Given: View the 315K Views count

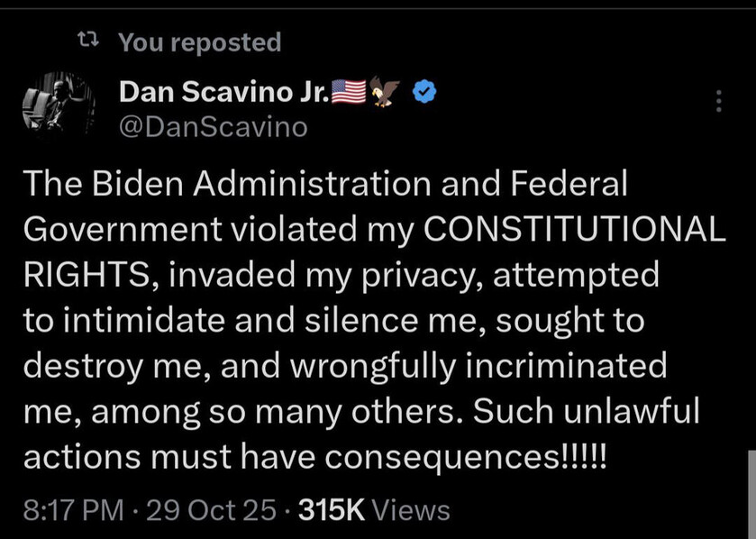Looking at the screenshot, I should click(x=374, y=510).
